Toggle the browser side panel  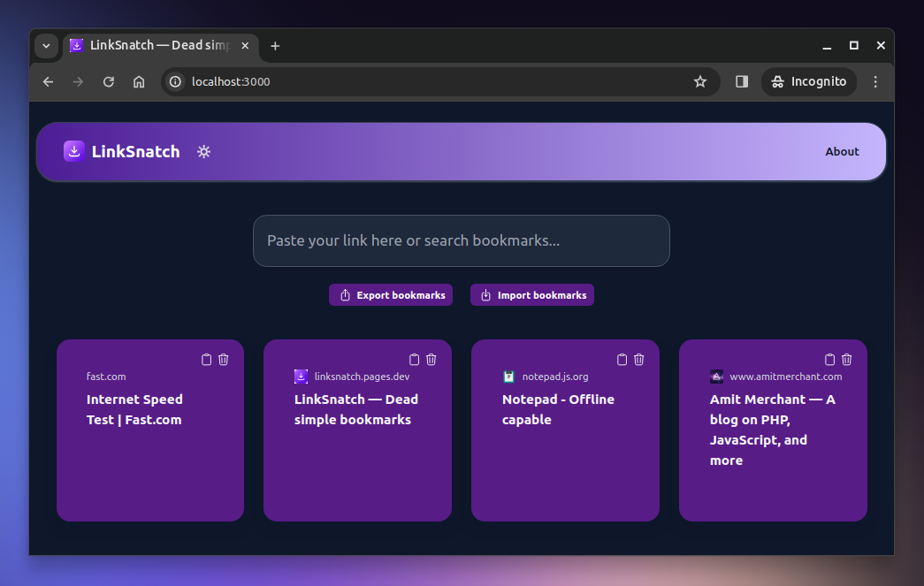coord(742,82)
